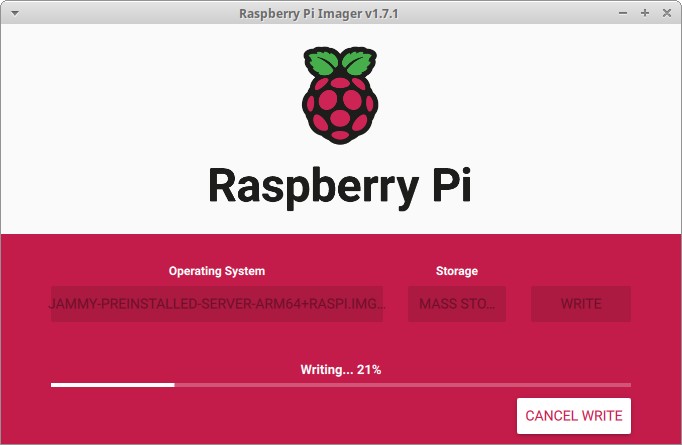
Task: Open the window menu in the title bar
Action: point(16,13)
